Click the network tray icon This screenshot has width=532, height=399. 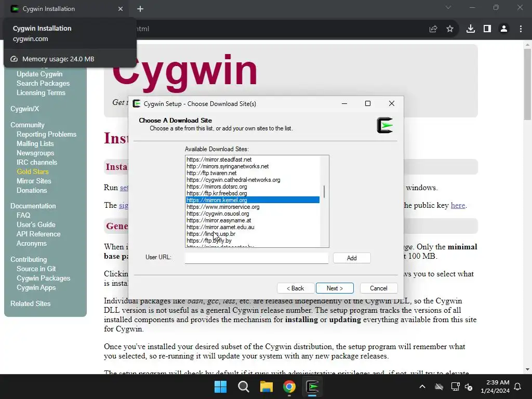pos(455,387)
